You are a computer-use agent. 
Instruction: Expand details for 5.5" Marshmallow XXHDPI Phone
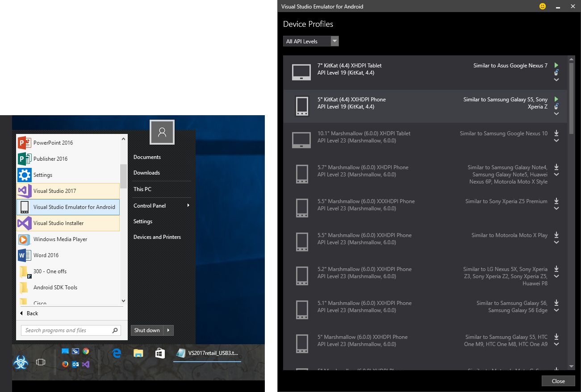click(x=556, y=242)
